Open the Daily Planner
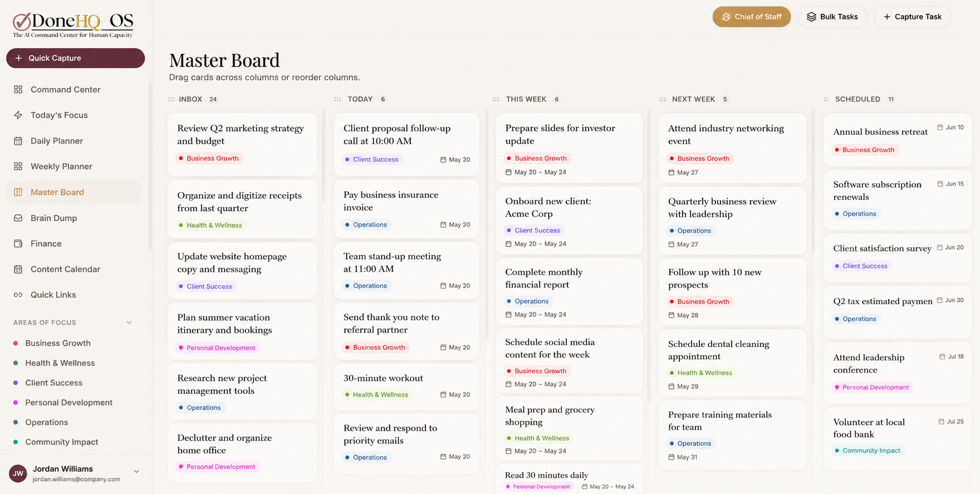Image resolution: width=980 pixels, height=494 pixels. click(73, 141)
